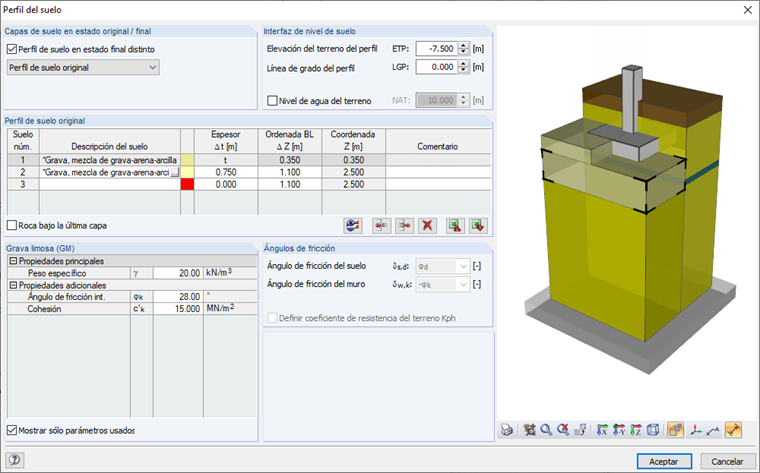Open Perfil de suelo original dropdown
Image resolution: width=760 pixels, height=473 pixels.
83,67
